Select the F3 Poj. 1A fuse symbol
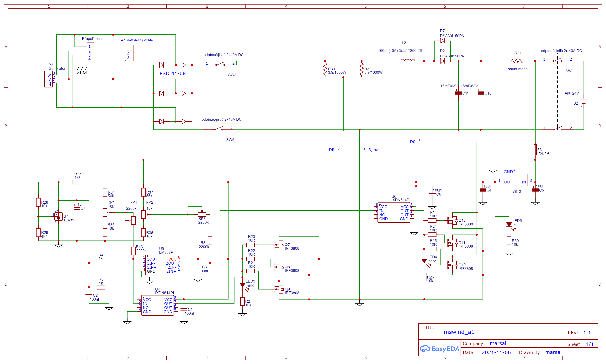This screenshot has width=606, height=364. pyautogui.click(x=535, y=150)
